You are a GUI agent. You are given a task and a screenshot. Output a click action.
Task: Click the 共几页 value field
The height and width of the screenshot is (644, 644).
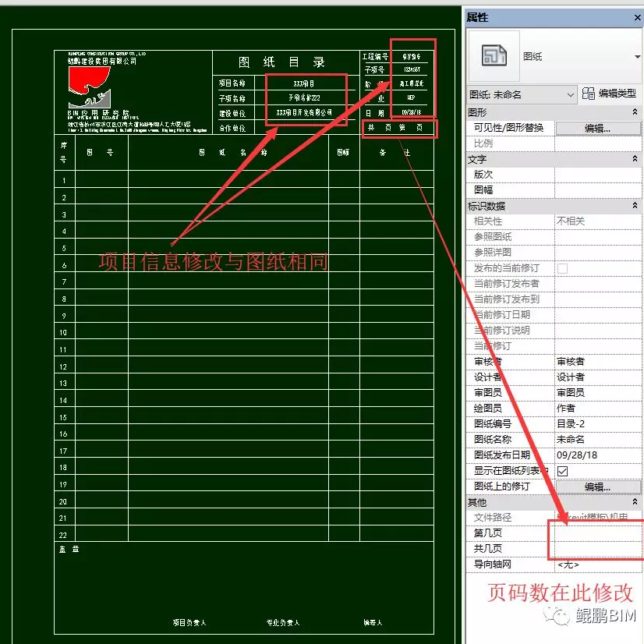point(597,549)
